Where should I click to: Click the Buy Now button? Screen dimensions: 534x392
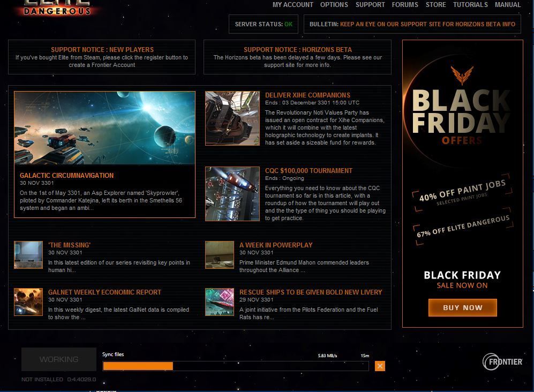pyautogui.click(x=462, y=307)
